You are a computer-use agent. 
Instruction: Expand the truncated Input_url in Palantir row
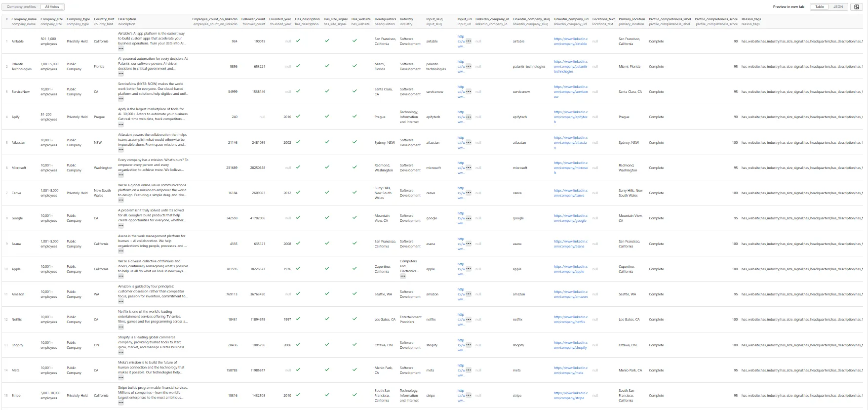pos(469,66)
